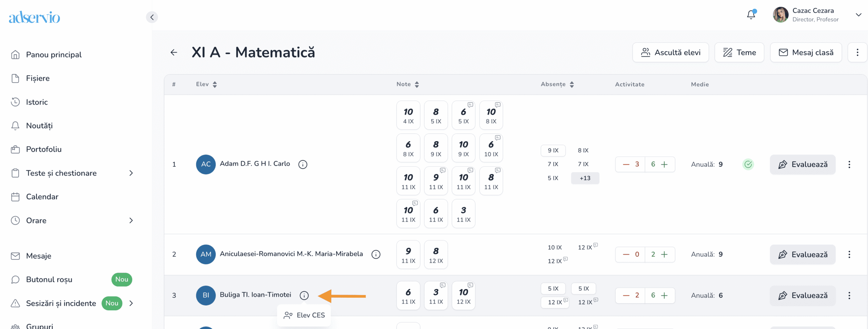The image size is (868, 329).
Task: Go to Mesaje in the sidebar
Action: coord(38,256)
